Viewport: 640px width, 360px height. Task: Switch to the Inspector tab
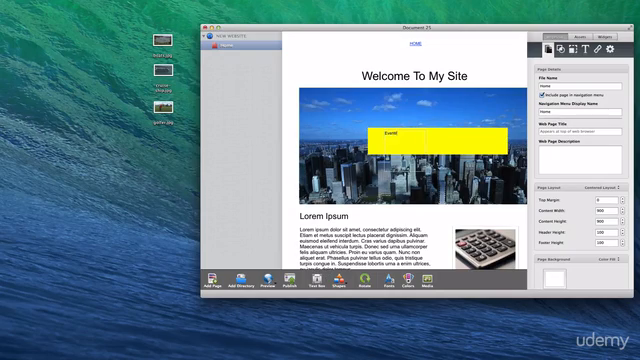point(555,37)
